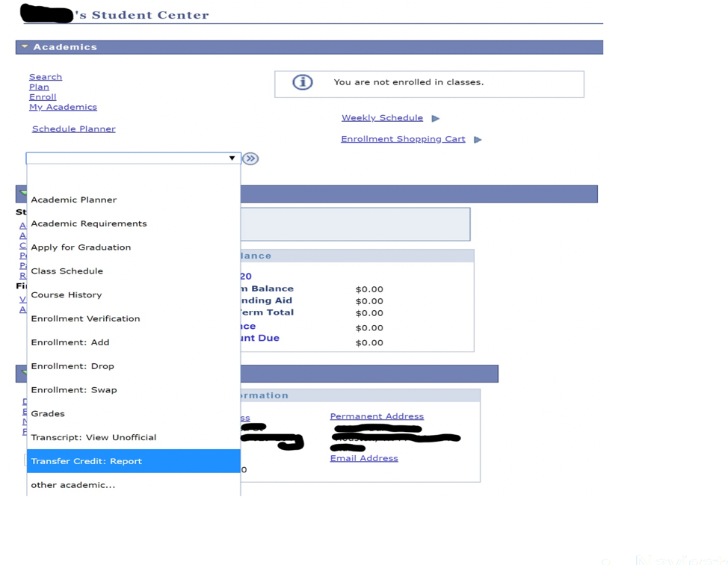Select Enrollment Verification option
This screenshot has height=565, width=728.
pos(85,318)
